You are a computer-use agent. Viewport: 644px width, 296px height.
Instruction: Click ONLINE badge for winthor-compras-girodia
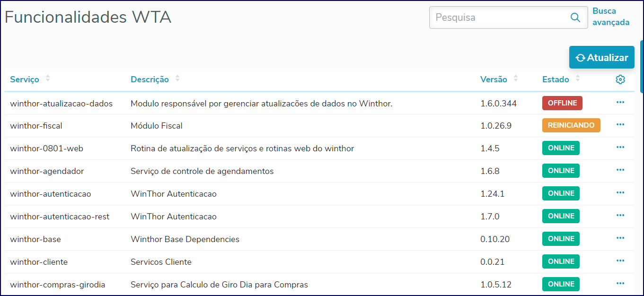pos(561,284)
